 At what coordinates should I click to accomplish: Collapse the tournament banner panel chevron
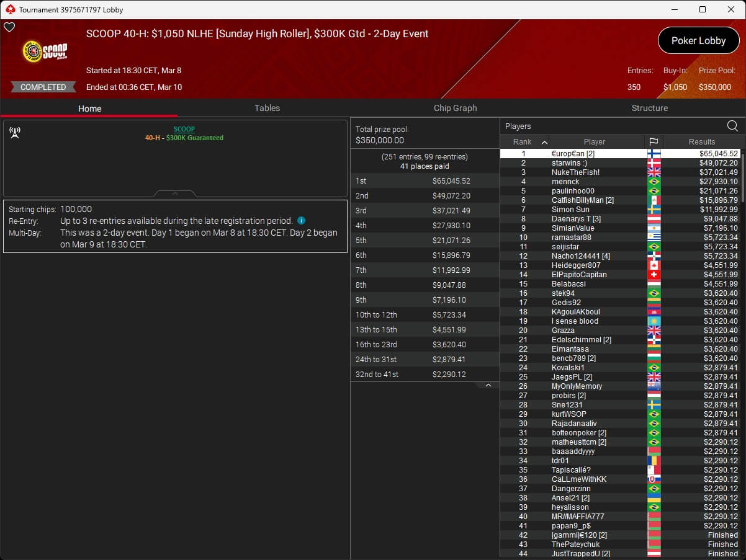click(x=175, y=194)
